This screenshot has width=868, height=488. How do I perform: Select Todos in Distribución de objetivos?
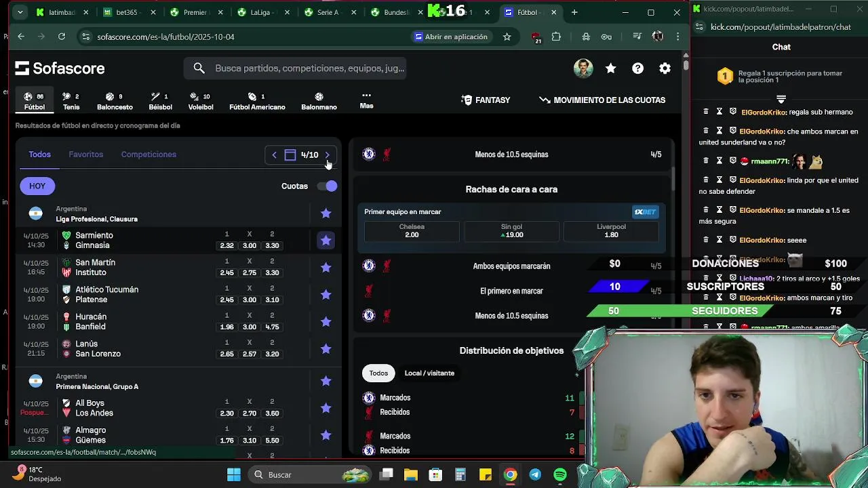coord(378,373)
